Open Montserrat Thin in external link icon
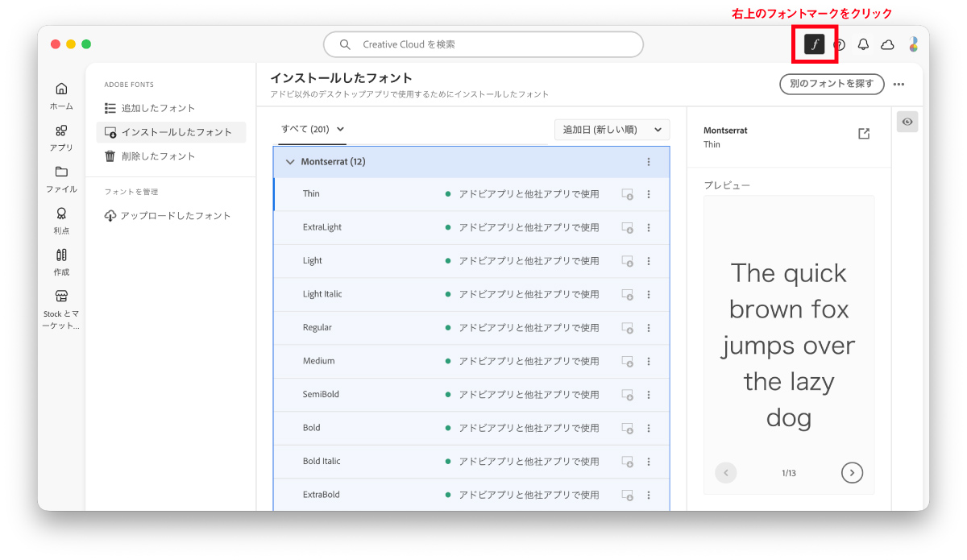Screen dimensions: 967x560 [x=864, y=134]
